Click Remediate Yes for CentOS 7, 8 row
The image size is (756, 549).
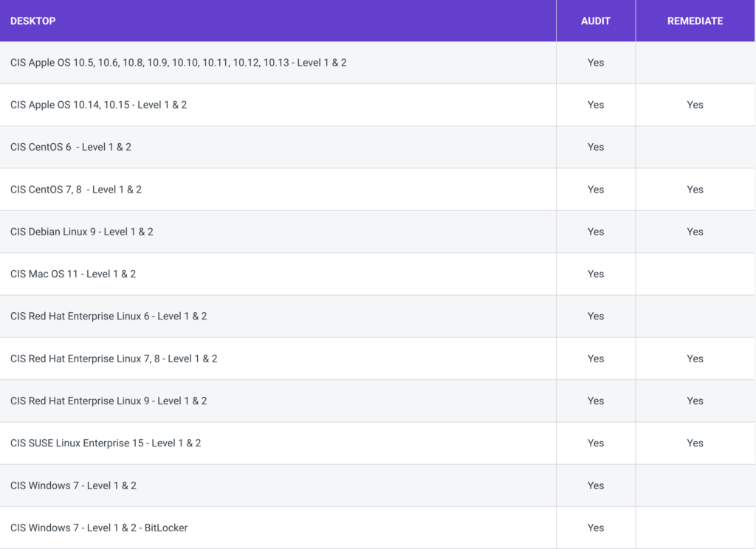click(x=695, y=190)
